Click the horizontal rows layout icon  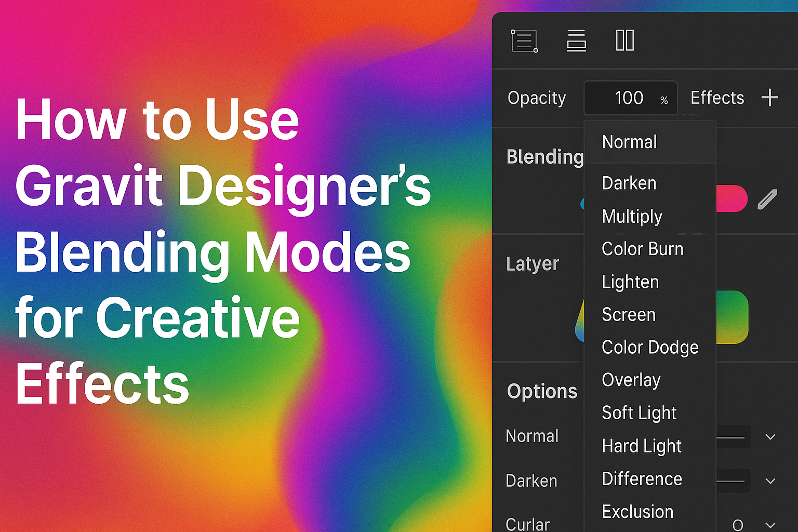(576, 41)
